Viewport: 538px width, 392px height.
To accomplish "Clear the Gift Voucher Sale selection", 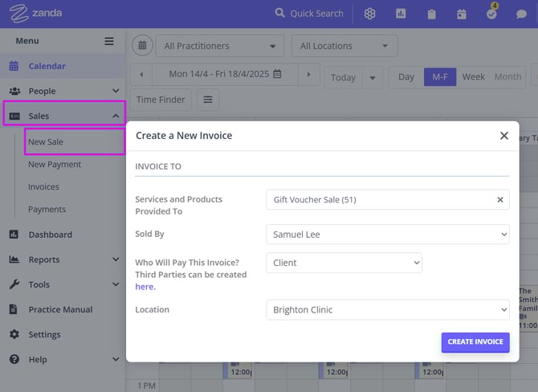I will tap(499, 200).
